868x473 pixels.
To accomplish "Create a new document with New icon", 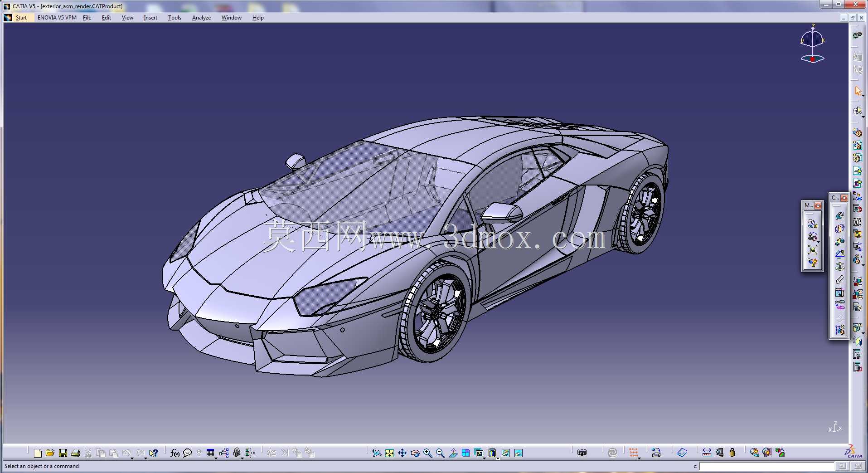I will pos(38,453).
